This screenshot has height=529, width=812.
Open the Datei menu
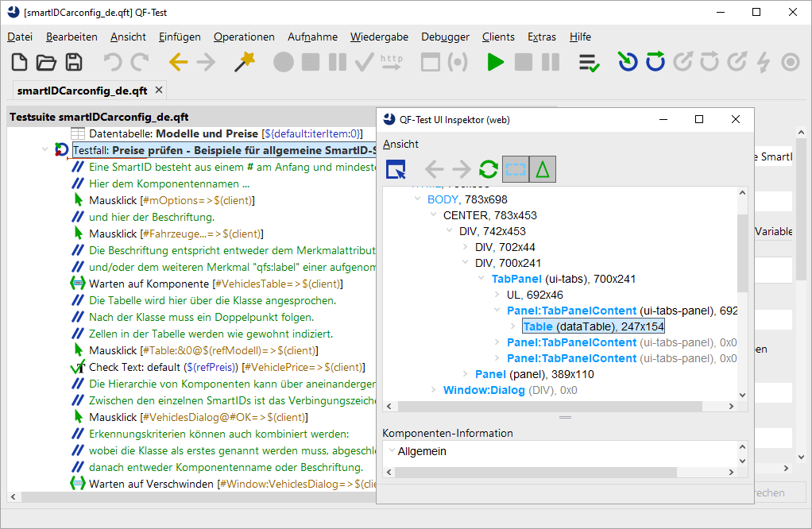tap(20, 37)
